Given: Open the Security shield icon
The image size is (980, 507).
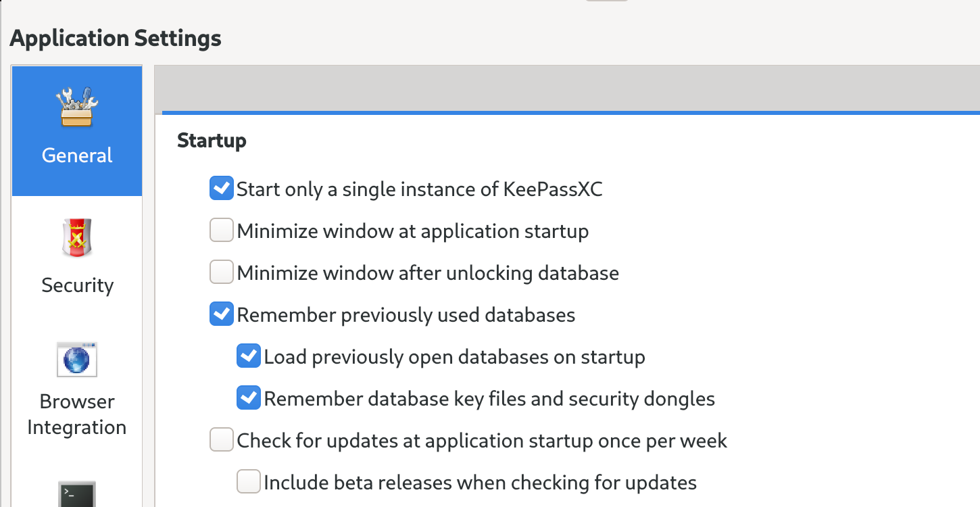Looking at the screenshot, I should click(76, 237).
